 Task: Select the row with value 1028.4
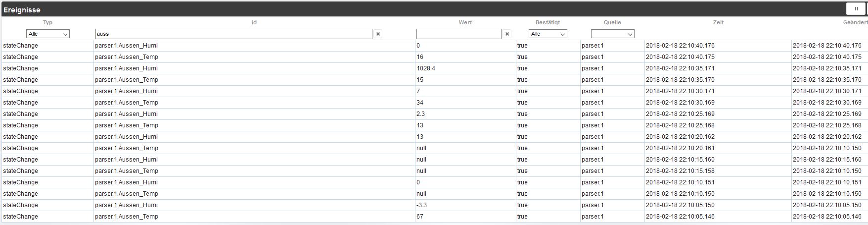(x=425, y=68)
